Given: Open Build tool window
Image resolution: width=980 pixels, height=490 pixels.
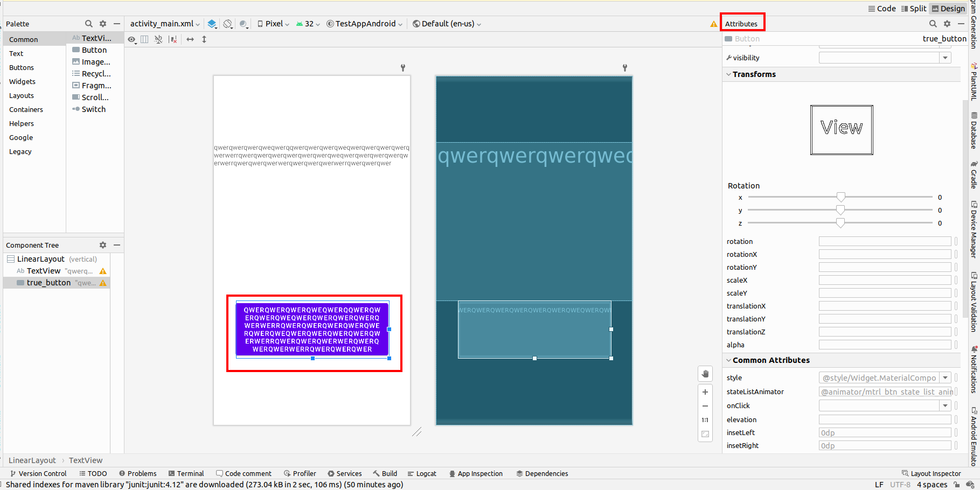Looking at the screenshot, I should (x=385, y=473).
